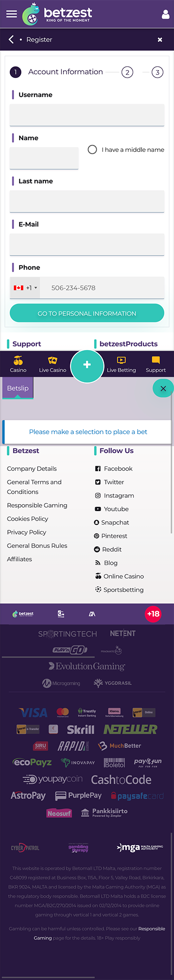Click Go To Personal Information button

click(x=87, y=313)
